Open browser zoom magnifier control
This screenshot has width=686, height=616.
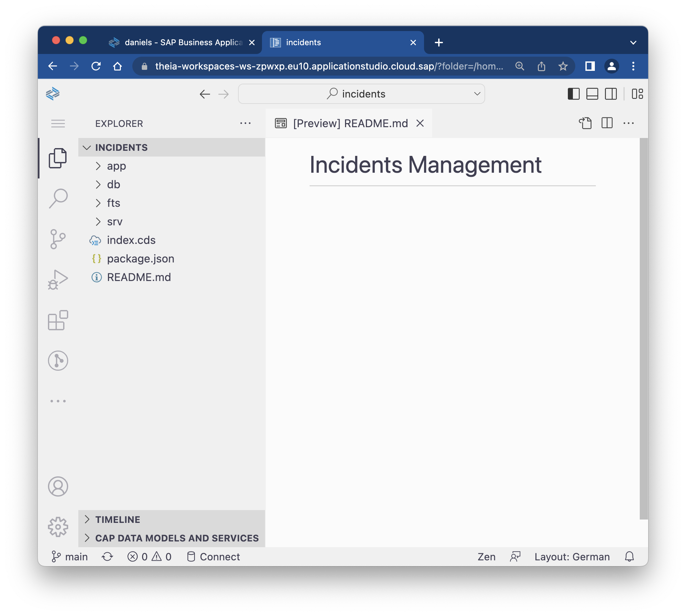click(520, 66)
